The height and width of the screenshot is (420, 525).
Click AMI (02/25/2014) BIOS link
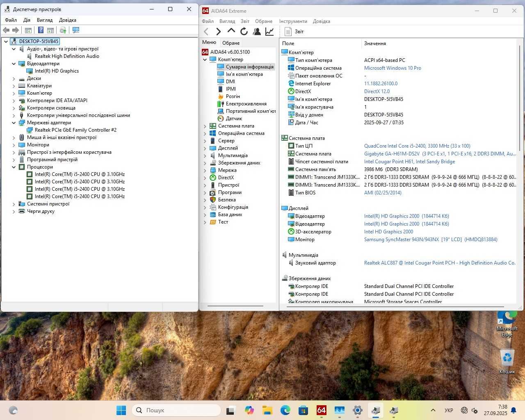[383, 193]
